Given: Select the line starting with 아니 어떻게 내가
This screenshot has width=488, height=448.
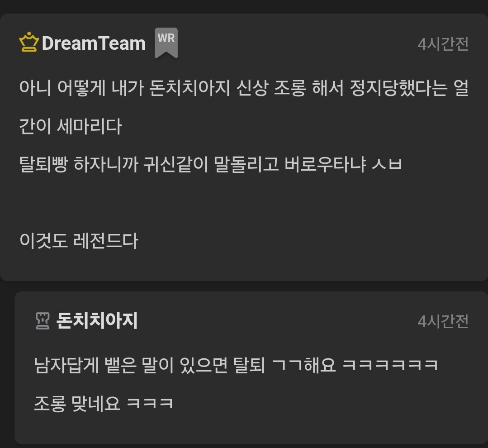Looking at the screenshot, I should point(244,88).
